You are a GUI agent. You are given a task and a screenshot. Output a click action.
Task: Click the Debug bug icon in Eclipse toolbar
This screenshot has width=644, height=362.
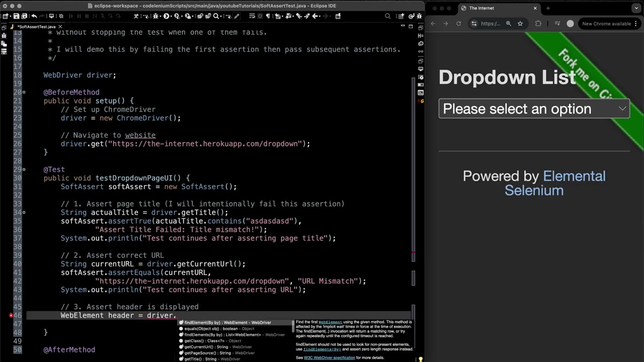(156, 16)
